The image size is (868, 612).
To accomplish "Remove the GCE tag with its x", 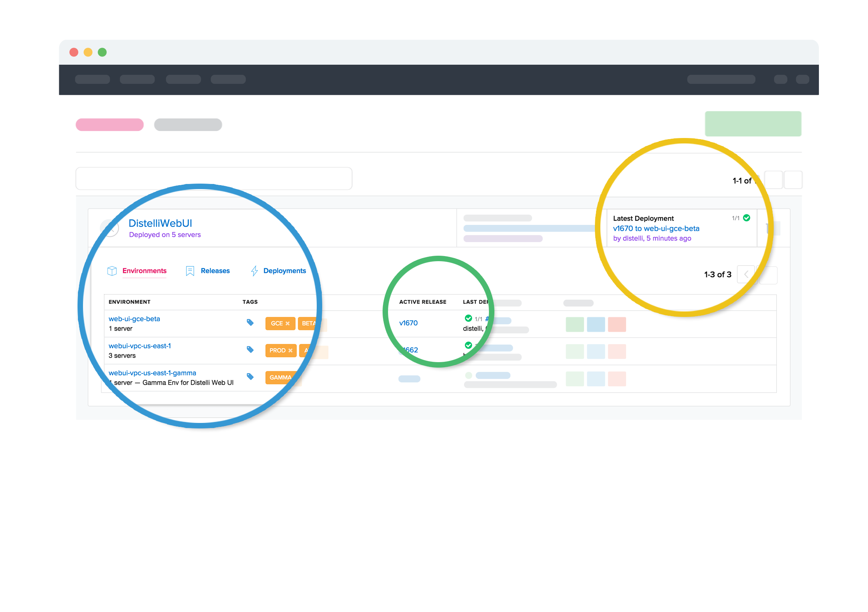I will point(288,324).
